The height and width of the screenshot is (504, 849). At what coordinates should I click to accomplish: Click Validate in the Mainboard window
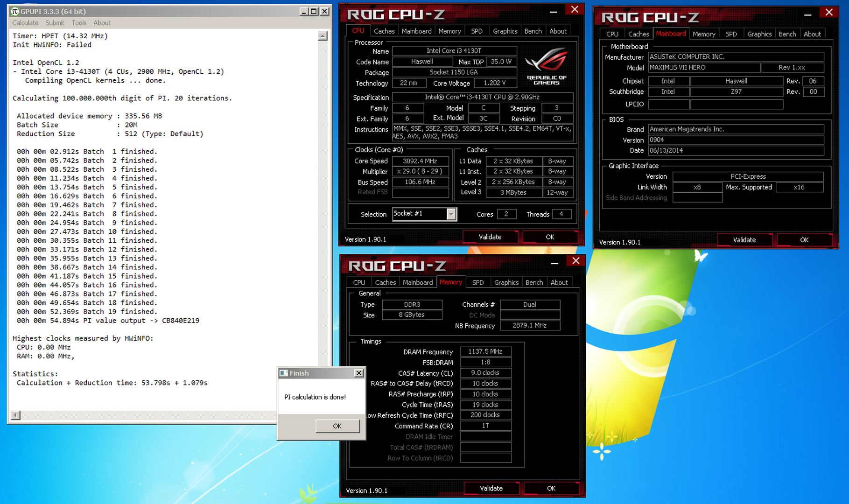point(744,240)
